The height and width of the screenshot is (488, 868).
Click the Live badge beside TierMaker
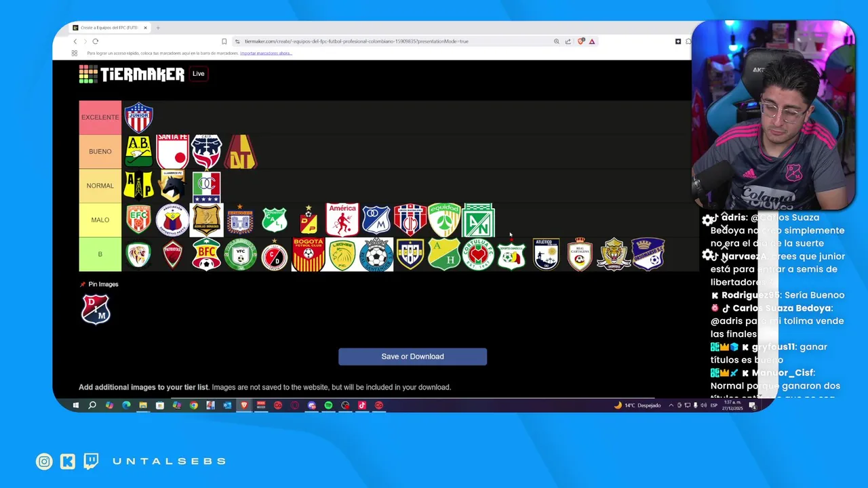pyautogui.click(x=199, y=74)
